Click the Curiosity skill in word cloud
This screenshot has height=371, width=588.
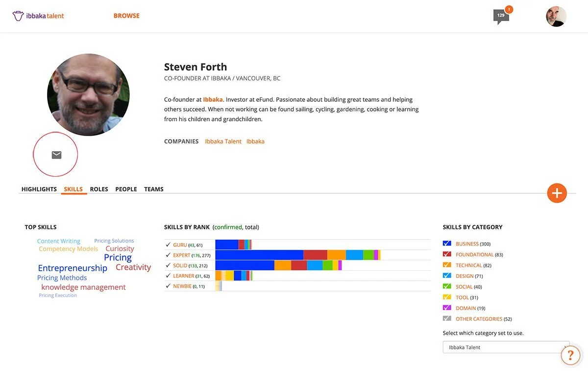click(120, 249)
